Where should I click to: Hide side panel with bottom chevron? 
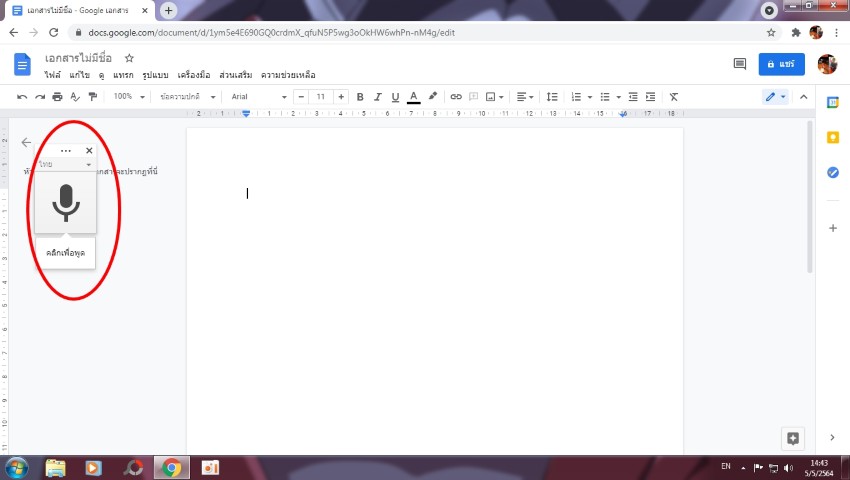coord(832,437)
